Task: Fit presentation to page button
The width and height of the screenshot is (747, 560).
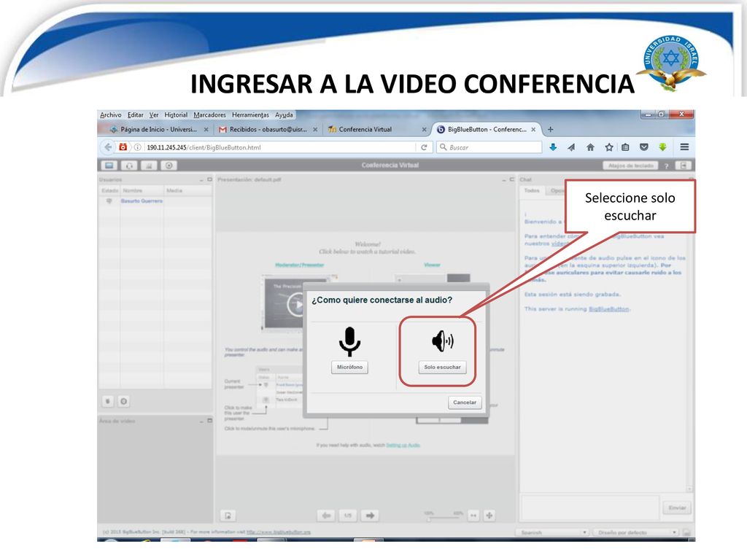Action: click(x=489, y=516)
